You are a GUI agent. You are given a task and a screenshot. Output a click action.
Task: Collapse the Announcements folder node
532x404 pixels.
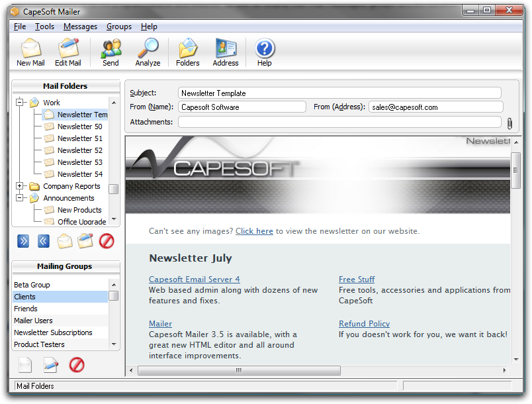(x=20, y=198)
